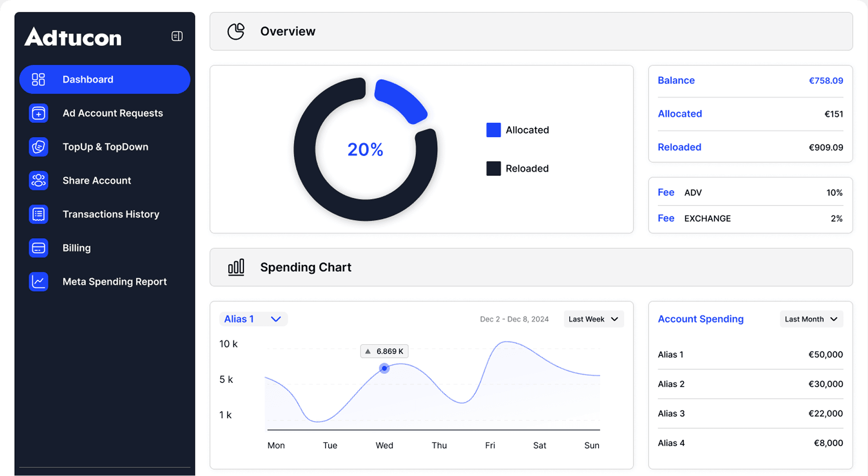Image resolution: width=868 pixels, height=476 pixels.
Task: Go to TopUp & TopDown
Action: coord(105,147)
